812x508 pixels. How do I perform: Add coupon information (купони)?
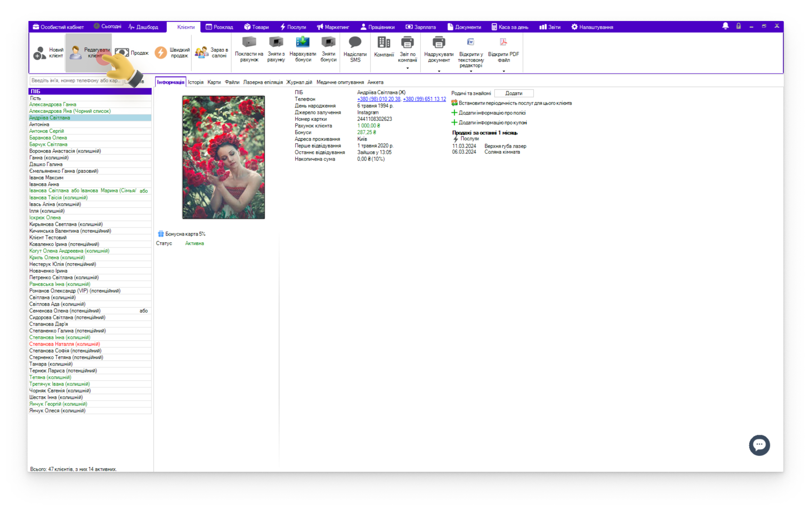489,123
